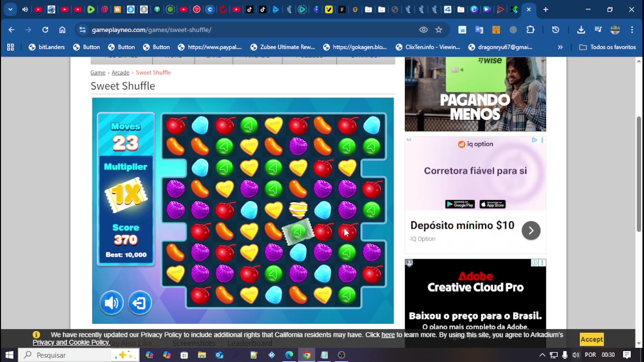Open the Todos os favoritos folder

tap(608, 47)
